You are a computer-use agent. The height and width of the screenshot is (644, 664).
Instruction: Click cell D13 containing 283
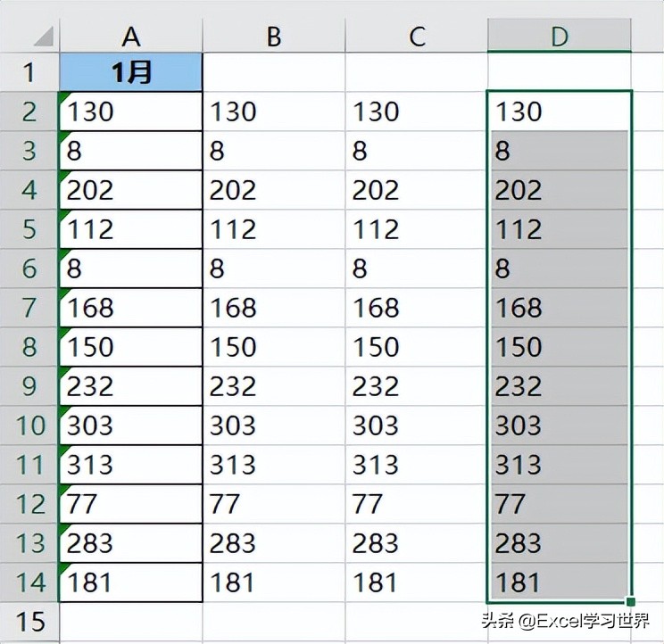[560, 543]
